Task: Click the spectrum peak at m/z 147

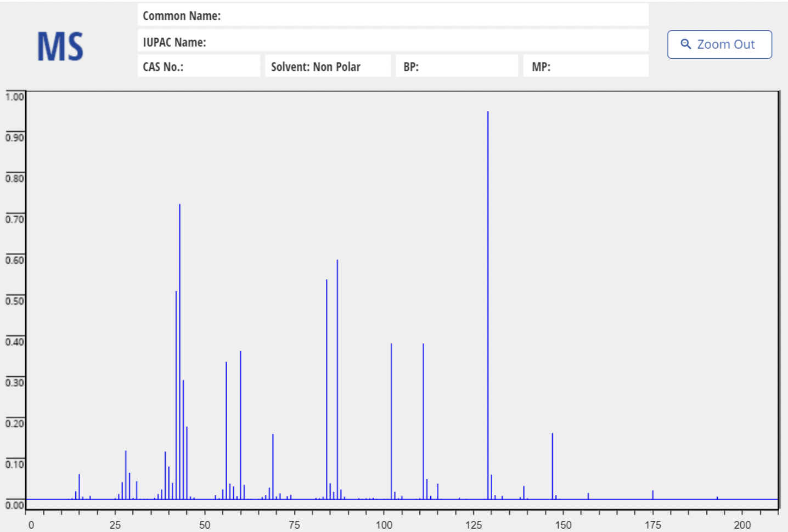Action: (x=553, y=466)
